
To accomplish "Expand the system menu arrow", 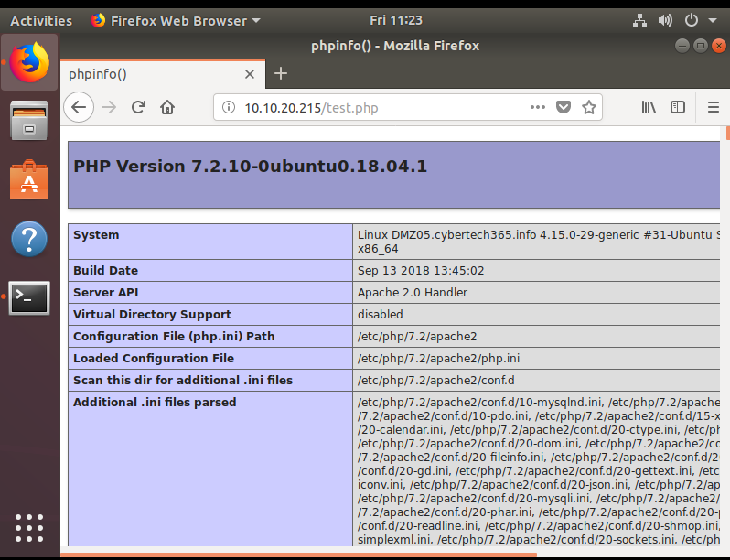I will point(713,20).
